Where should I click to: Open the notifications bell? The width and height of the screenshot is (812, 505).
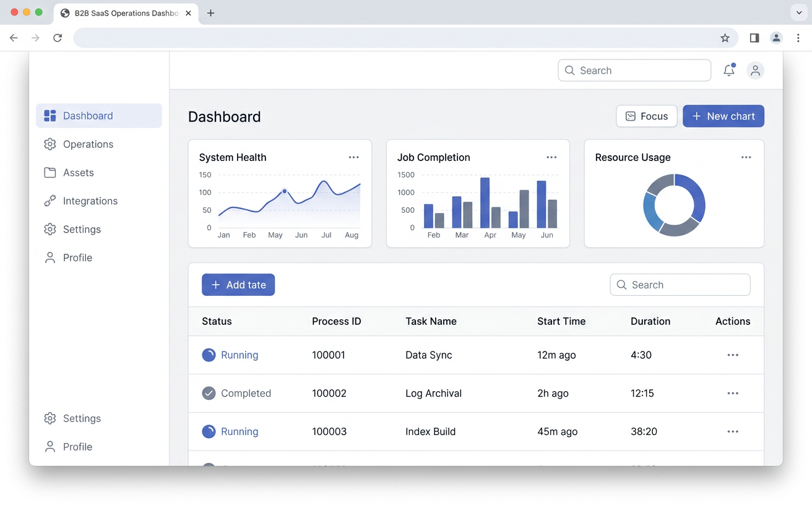[x=729, y=71]
